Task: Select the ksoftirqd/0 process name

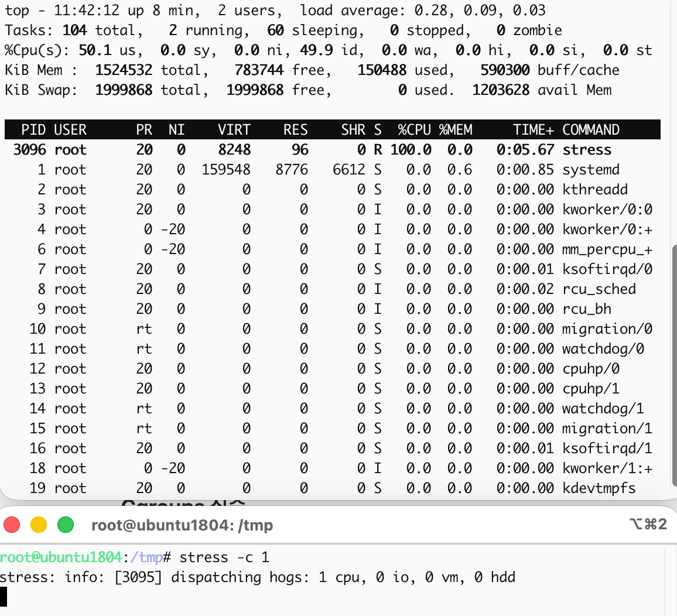Action: [607, 269]
